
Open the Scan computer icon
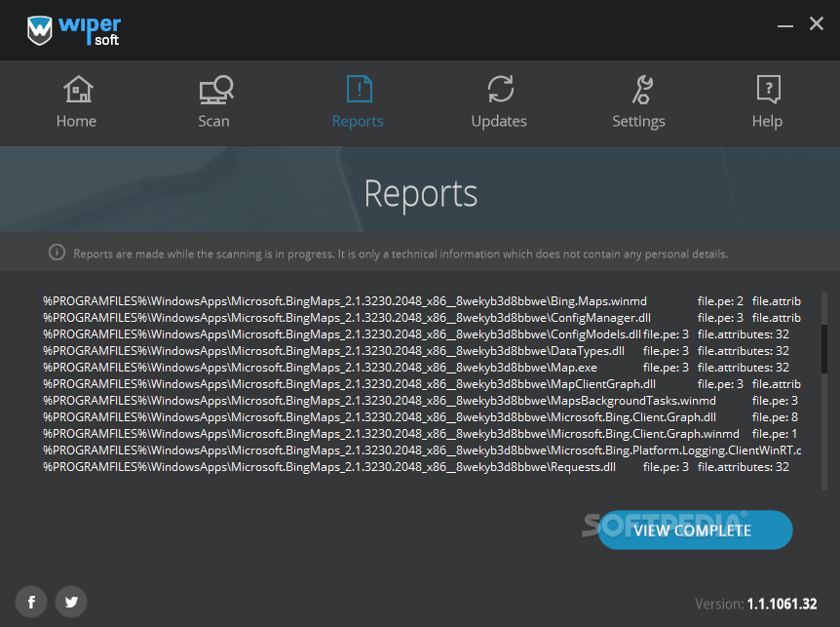(216, 90)
